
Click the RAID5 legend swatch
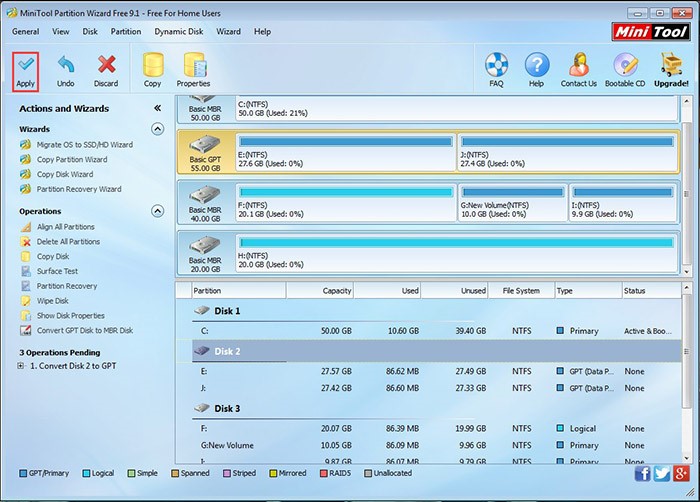coord(324,473)
